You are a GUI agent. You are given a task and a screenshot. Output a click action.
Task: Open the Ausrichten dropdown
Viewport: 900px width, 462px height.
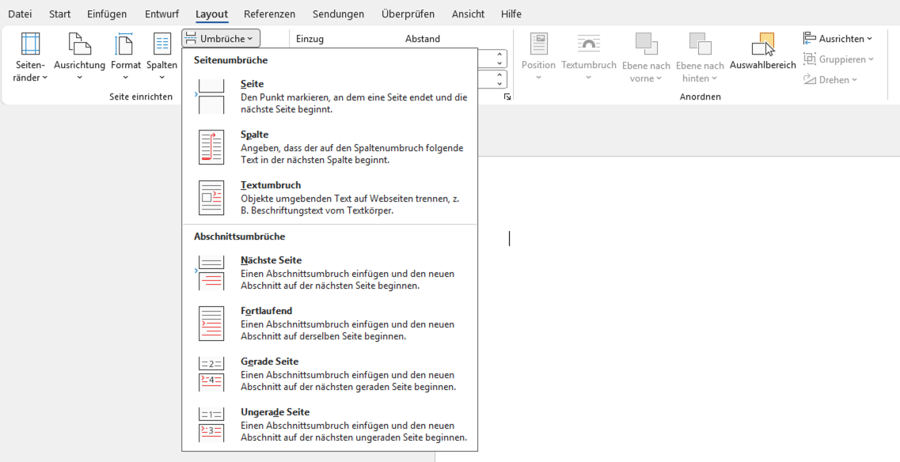[837, 38]
